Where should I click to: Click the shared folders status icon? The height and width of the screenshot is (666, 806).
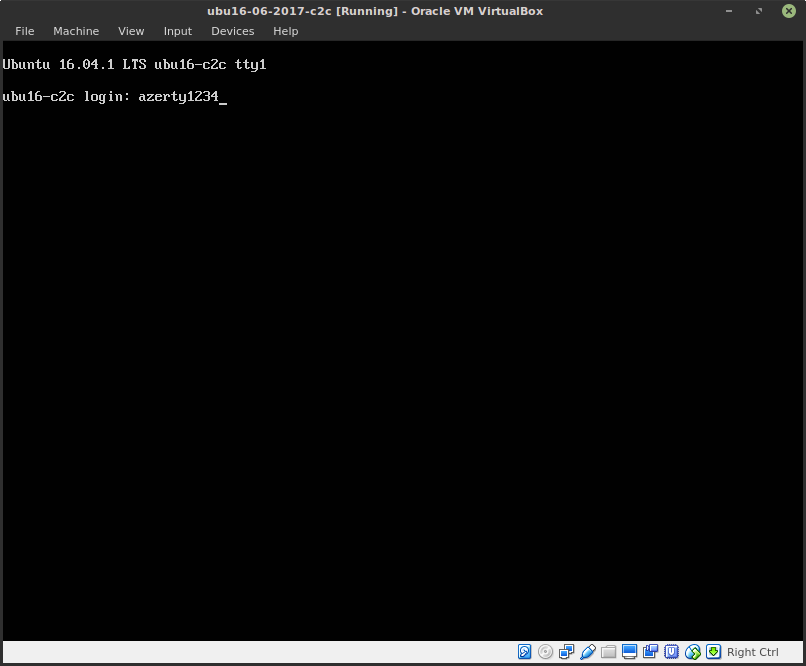point(609,652)
